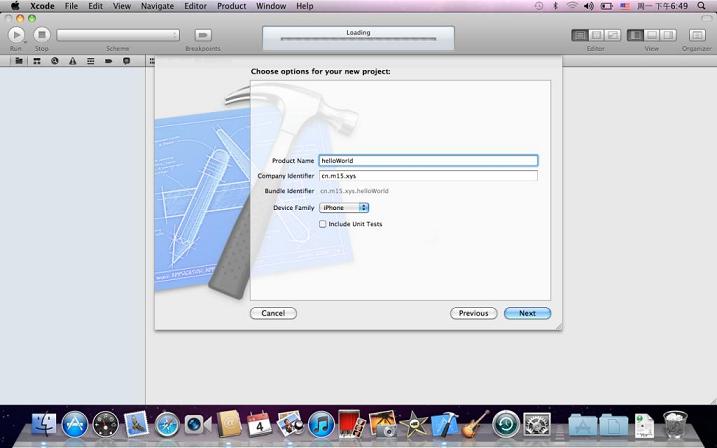Open the Device Family dropdown
717x448 pixels.
click(x=344, y=208)
